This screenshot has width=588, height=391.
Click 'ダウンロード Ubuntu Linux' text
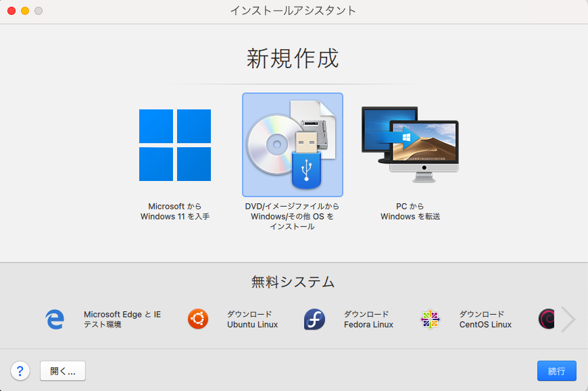[252, 319]
